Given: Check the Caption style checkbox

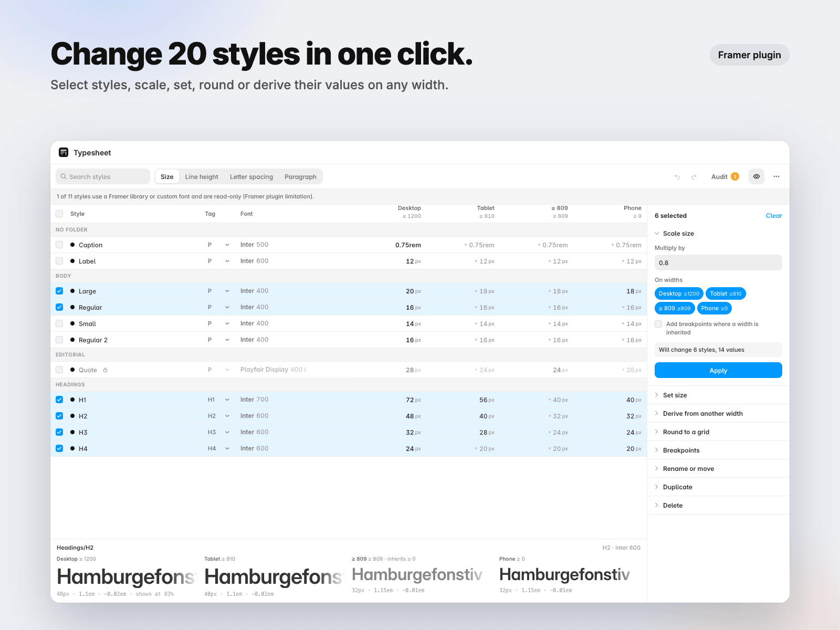Looking at the screenshot, I should point(59,245).
